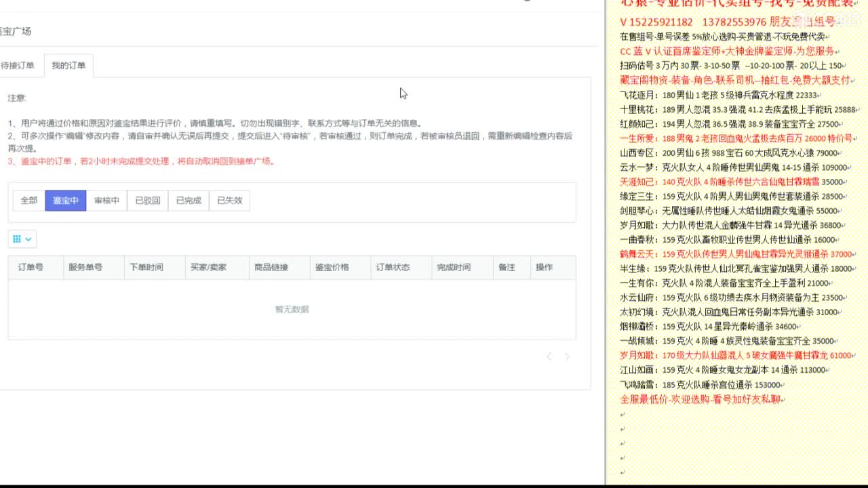Click the next page arrow

click(568, 357)
